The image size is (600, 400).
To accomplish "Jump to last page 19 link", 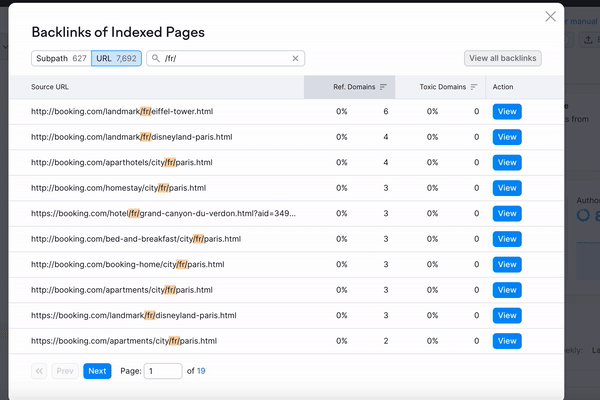I will coord(201,370).
